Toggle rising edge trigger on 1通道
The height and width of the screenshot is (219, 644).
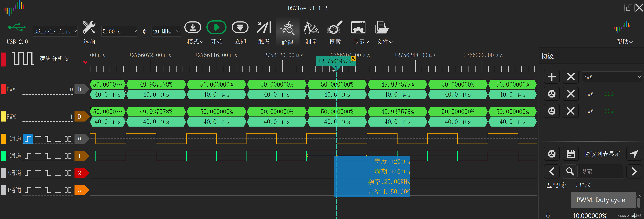click(x=28, y=138)
